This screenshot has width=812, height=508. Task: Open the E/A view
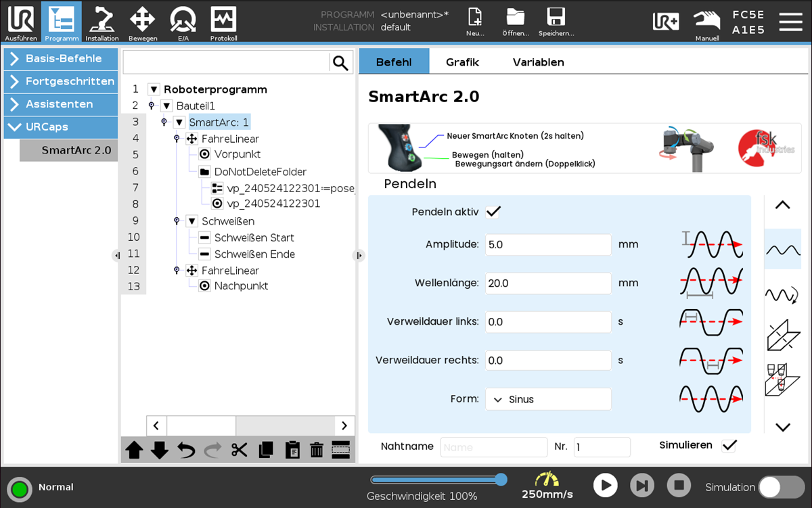click(183, 22)
